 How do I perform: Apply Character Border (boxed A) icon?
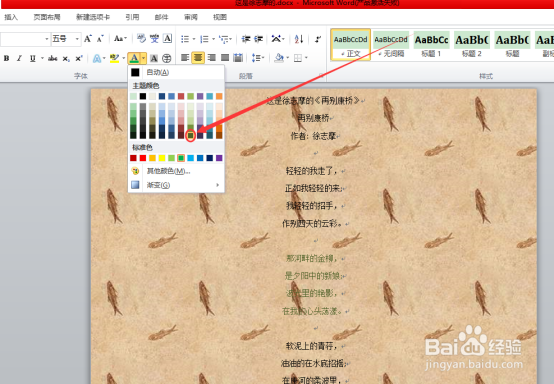pos(167,38)
